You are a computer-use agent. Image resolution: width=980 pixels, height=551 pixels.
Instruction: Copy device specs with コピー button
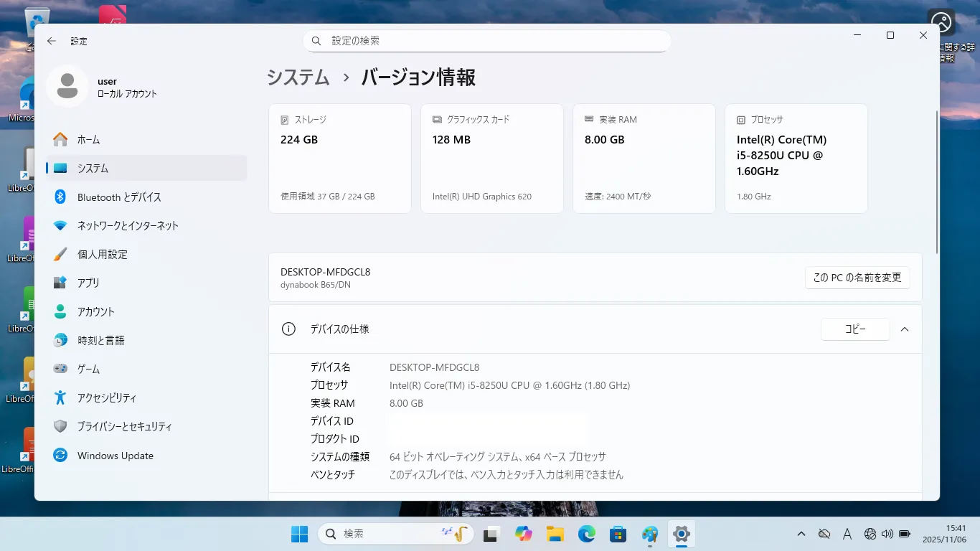point(854,329)
